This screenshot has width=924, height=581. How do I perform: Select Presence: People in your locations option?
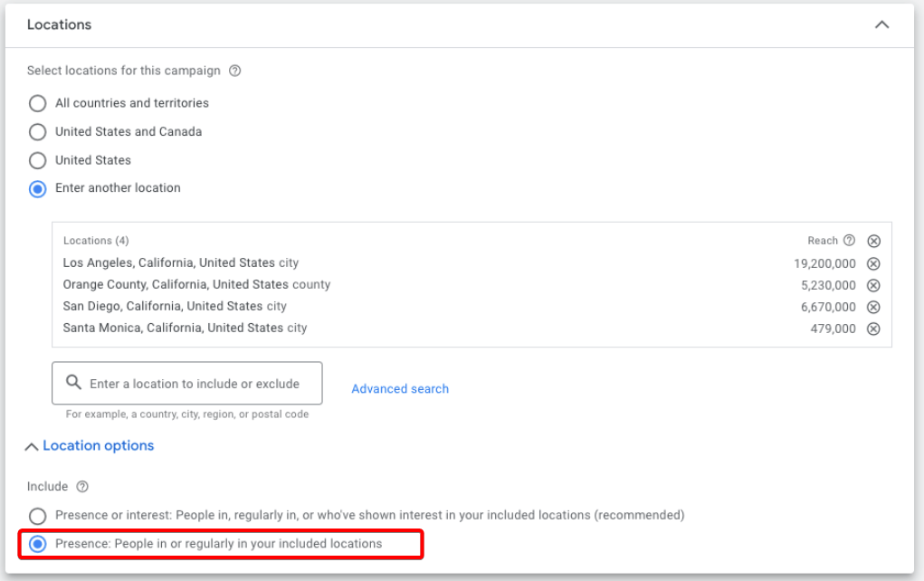(38, 544)
